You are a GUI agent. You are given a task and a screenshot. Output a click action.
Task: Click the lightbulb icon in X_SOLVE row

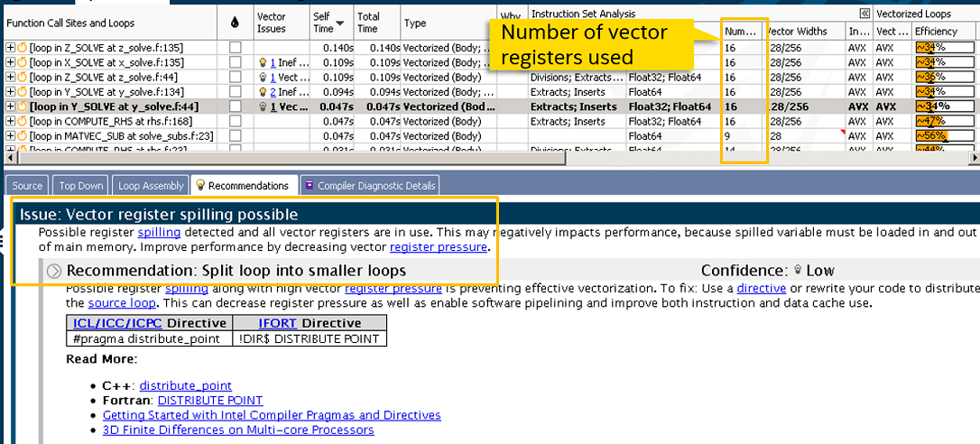[263, 62]
